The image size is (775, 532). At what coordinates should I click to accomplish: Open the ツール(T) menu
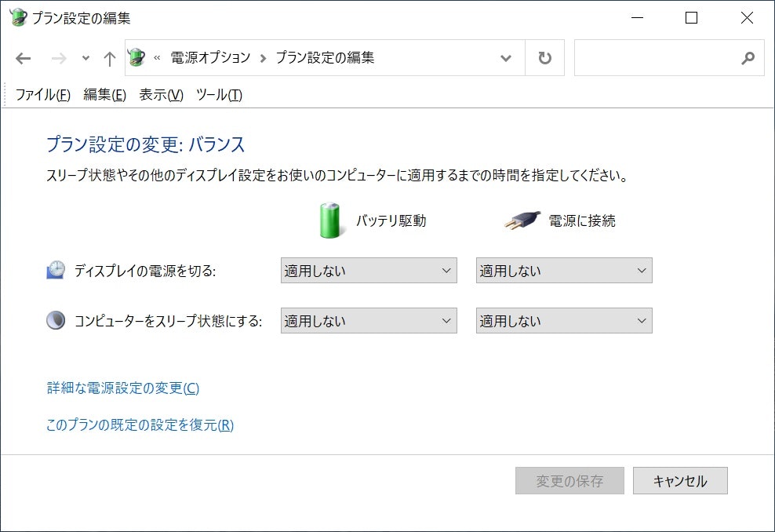[x=219, y=94]
